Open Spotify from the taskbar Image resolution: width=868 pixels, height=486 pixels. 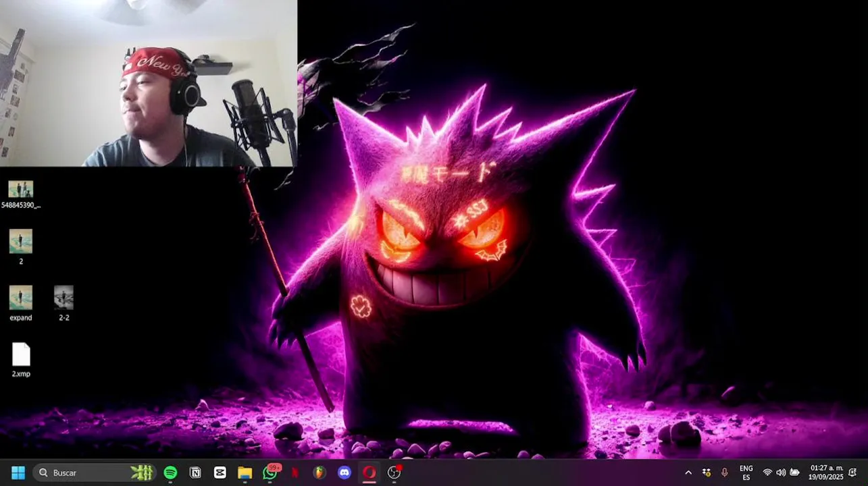[x=170, y=473]
